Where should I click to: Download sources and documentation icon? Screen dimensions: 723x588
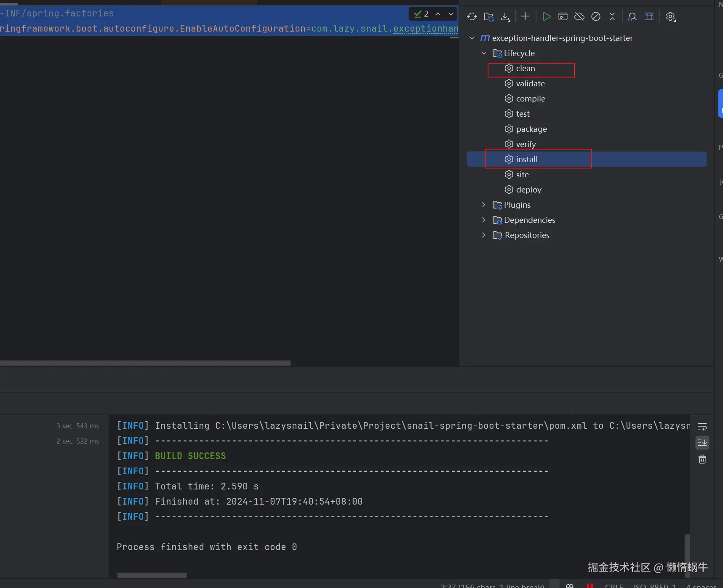point(505,16)
